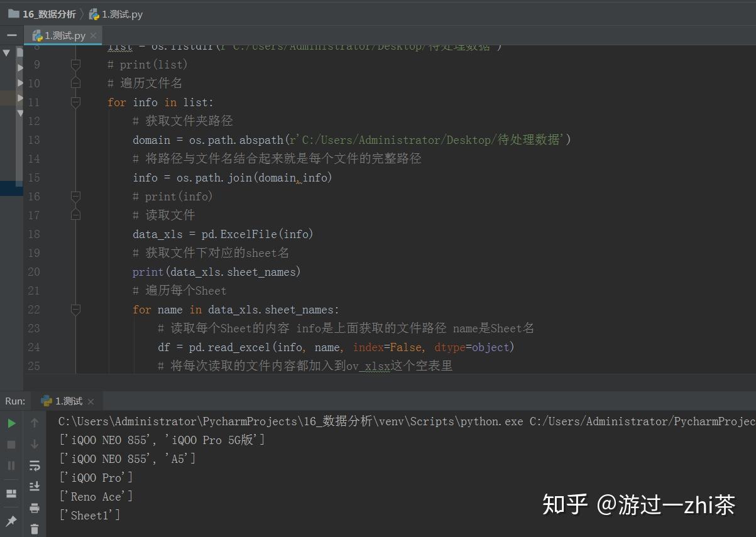This screenshot has height=537, width=756.
Task: Hide the project tool window with the minus icon
Action: pos(12,35)
